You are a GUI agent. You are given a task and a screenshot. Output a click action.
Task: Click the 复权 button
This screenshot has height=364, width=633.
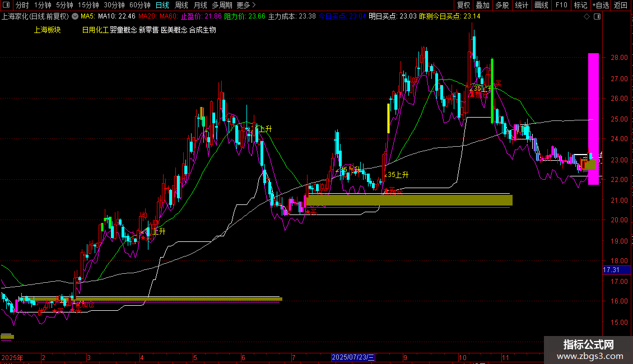(x=463, y=5)
